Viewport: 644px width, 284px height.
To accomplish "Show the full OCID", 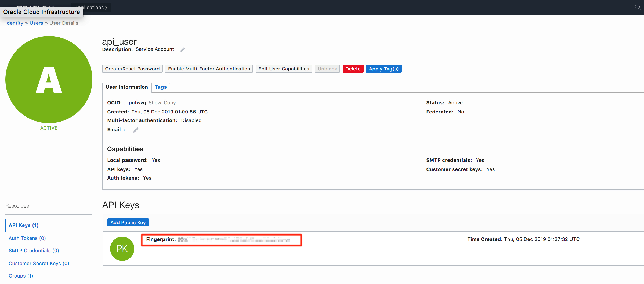I will point(155,103).
